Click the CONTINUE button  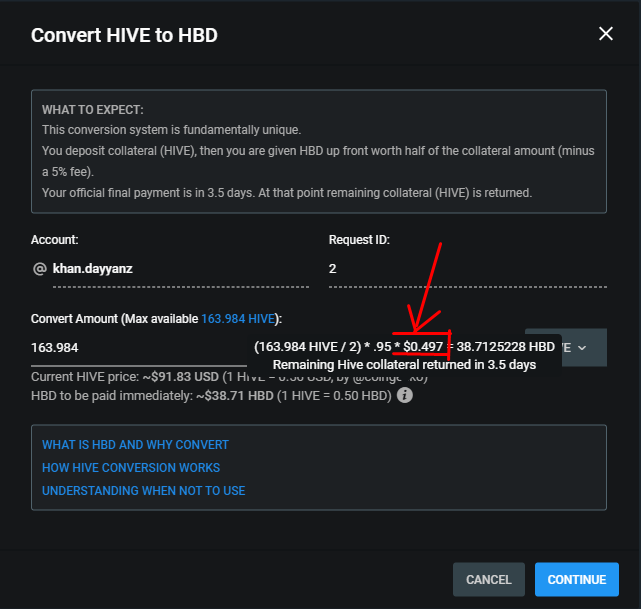(576, 579)
